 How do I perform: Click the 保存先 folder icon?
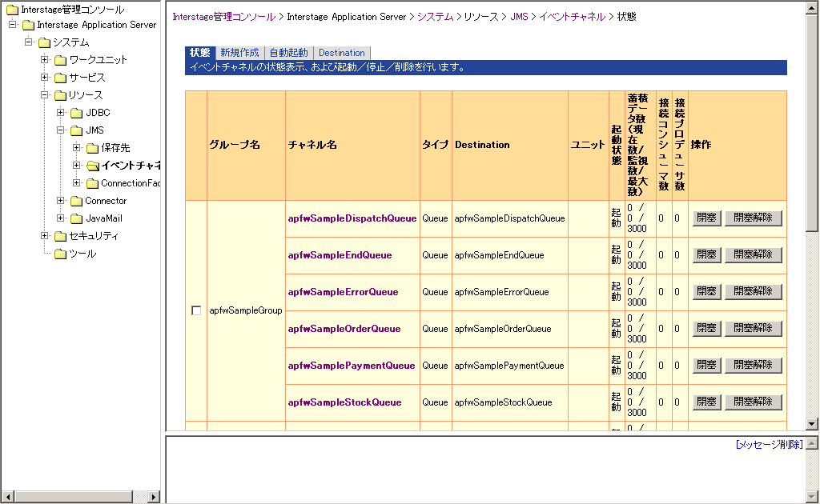[x=92, y=148]
